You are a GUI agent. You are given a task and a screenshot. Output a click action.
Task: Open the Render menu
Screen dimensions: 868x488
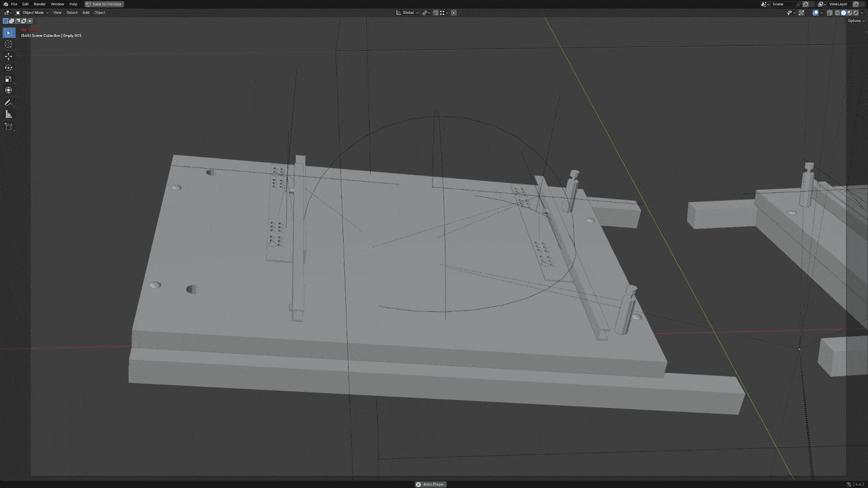point(39,4)
